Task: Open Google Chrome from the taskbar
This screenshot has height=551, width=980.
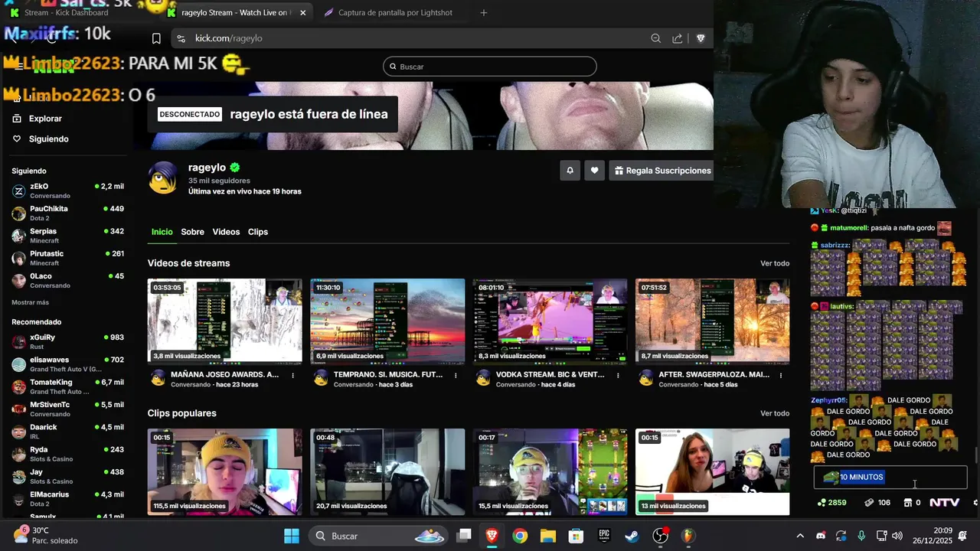Action: 520,536
